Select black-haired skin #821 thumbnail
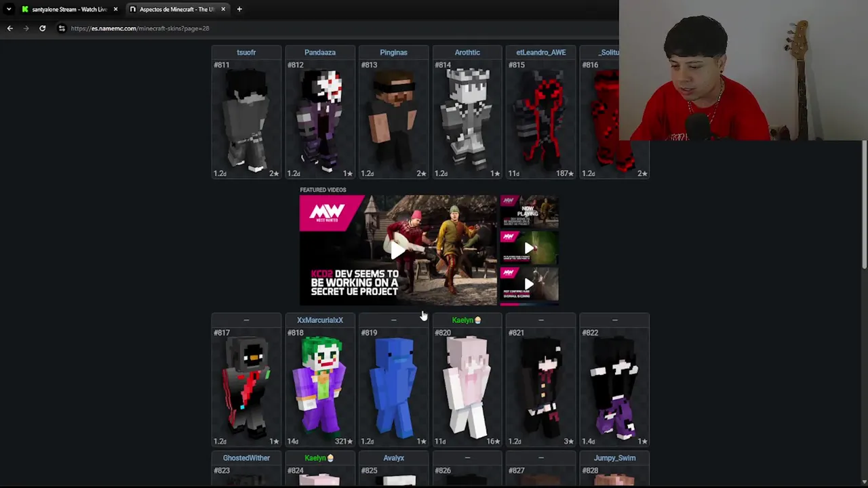 coord(541,386)
